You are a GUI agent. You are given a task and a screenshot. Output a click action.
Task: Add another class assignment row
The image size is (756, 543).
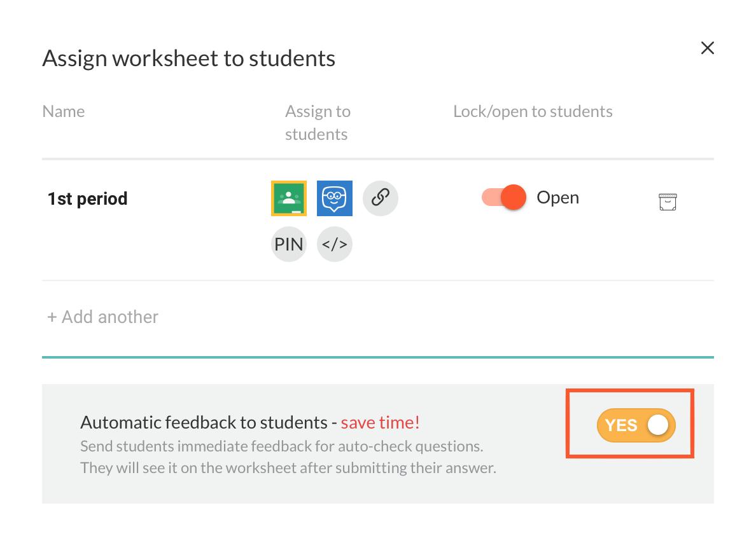(x=102, y=317)
